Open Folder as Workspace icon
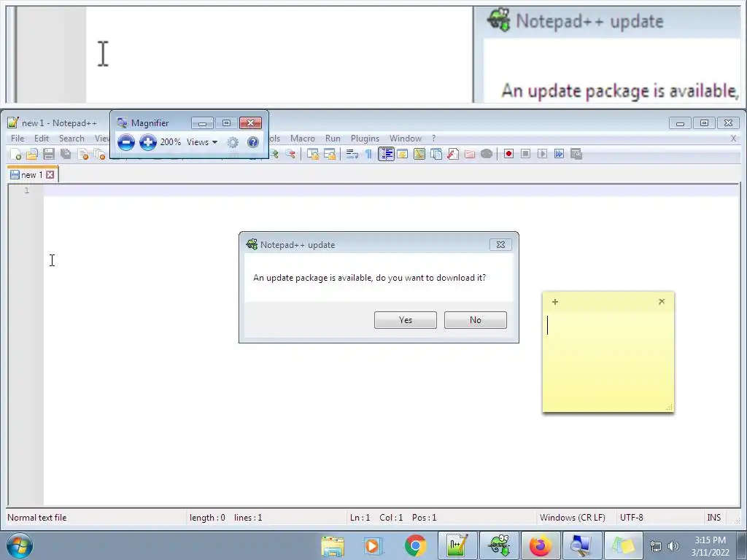The image size is (747, 560). click(x=470, y=154)
